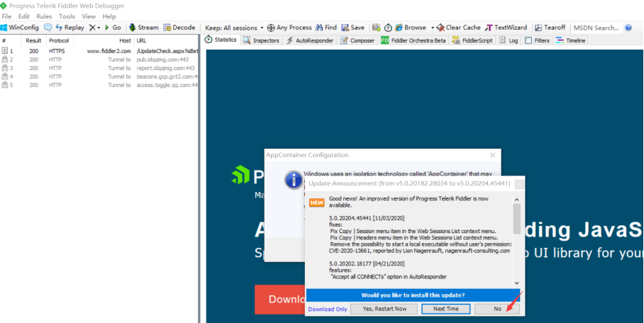Click Yes, Restart Now button

pyautogui.click(x=384, y=309)
